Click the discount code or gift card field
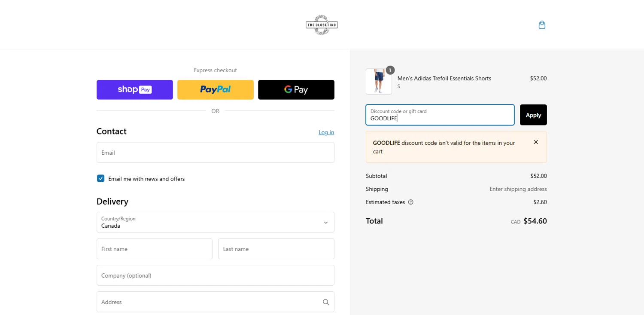Screen dimensions: 644x315 [440, 115]
